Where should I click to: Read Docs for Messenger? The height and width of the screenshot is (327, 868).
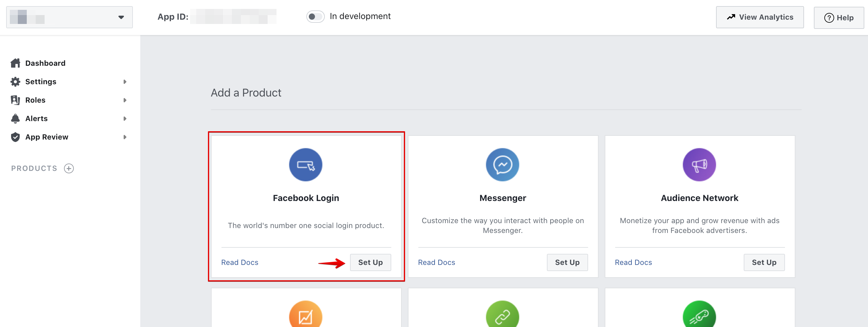(436, 262)
